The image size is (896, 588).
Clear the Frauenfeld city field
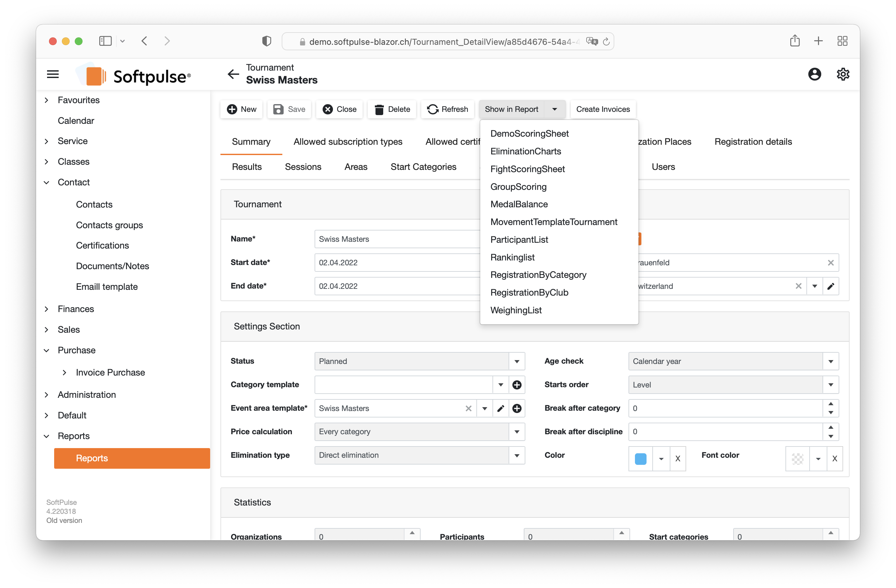tap(831, 262)
